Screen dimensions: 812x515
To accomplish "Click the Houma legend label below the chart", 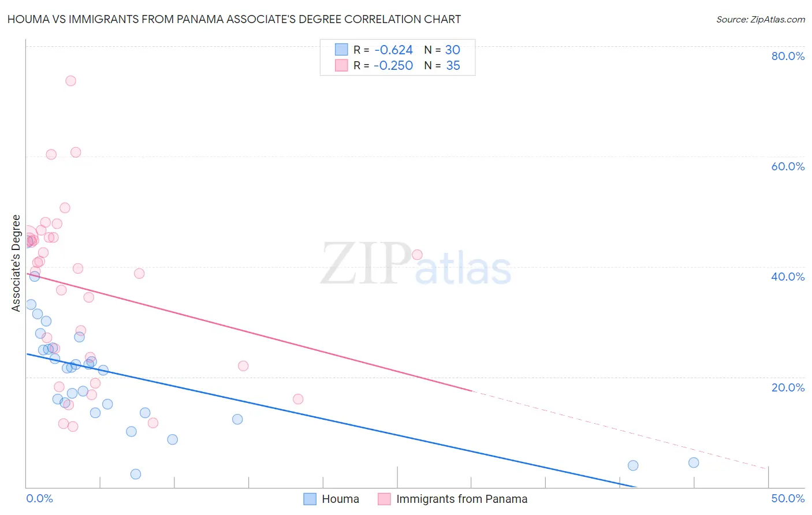I will [x=340, y=499].
